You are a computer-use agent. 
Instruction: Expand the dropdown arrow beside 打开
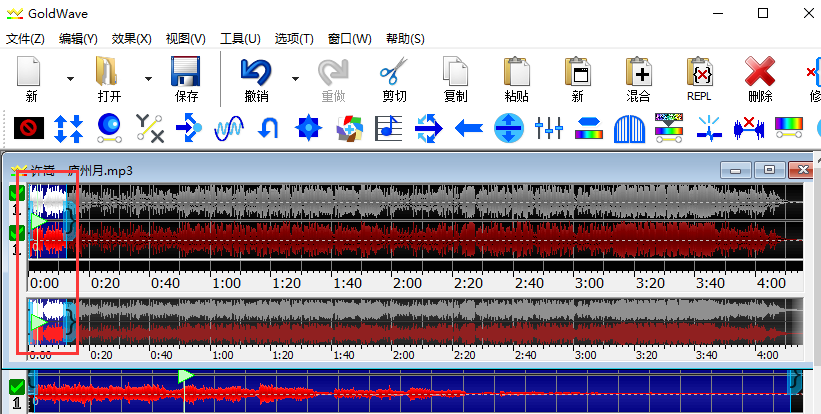tap(148, 79)
